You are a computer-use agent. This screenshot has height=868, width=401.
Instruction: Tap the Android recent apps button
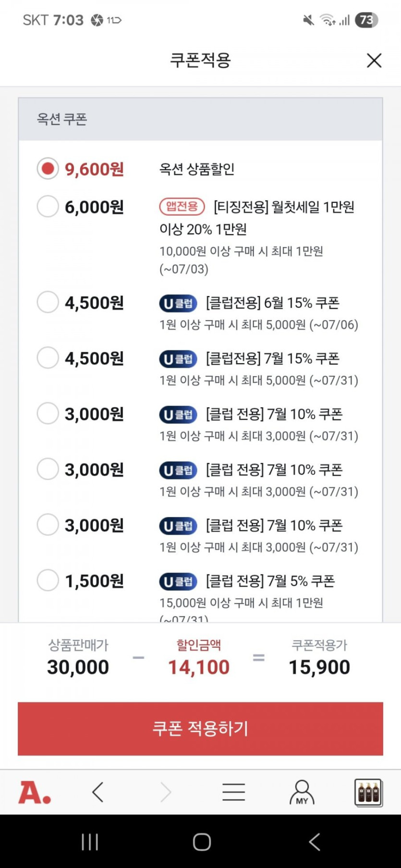click(x=90, y=842)
